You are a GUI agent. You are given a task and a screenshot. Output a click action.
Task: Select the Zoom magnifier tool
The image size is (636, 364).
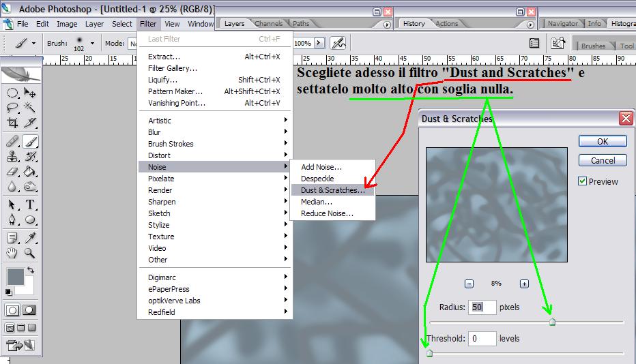29,254
